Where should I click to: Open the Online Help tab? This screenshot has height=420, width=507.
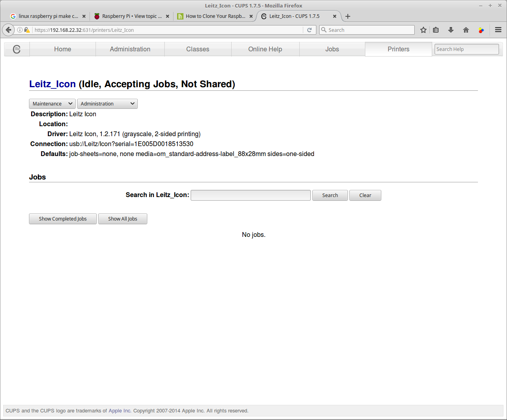tap(265, 49)
